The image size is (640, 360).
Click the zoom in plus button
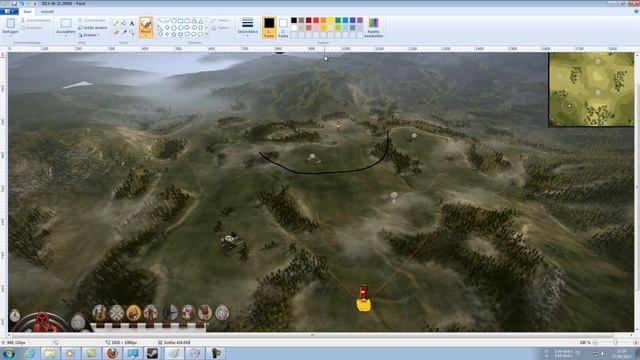(x=636, y=342)
